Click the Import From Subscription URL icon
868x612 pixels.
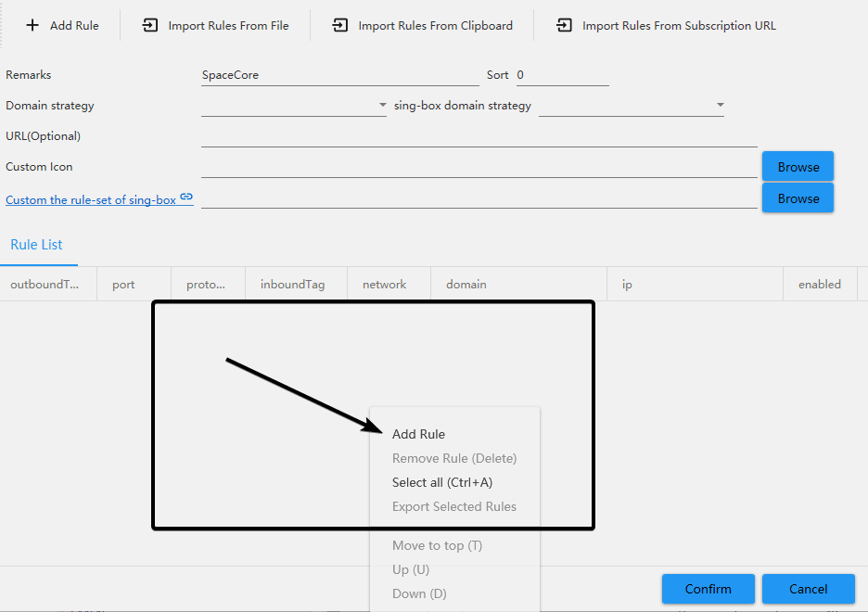click(564, 26)
